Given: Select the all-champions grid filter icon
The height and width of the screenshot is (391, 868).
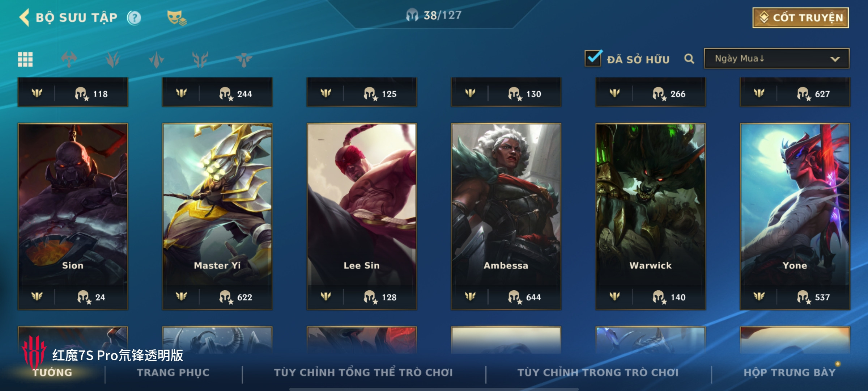Looking at the screenshot, I should point(25,59).
